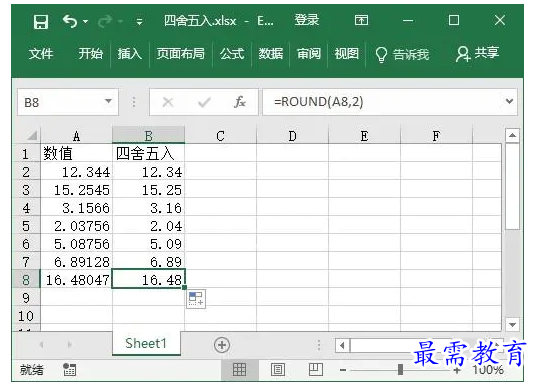
Task: Click the Enter checkmark formula icon
Action: (x=204, y=102)
